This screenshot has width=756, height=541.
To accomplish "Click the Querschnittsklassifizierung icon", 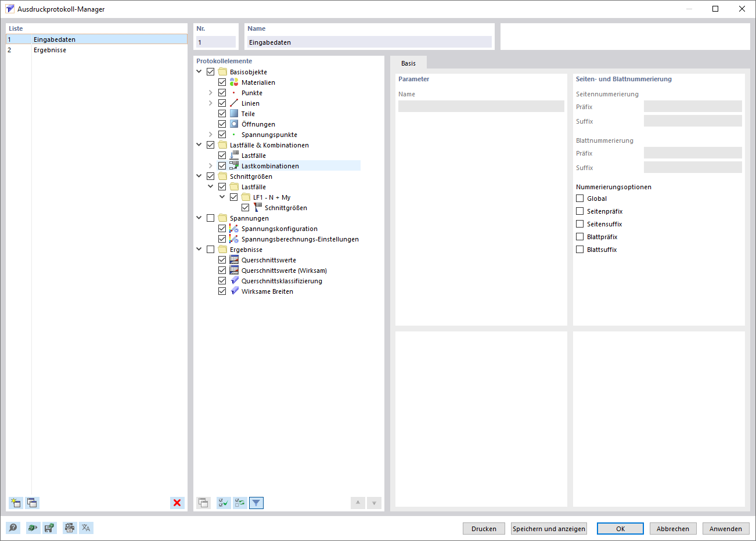I will point(234,281).
